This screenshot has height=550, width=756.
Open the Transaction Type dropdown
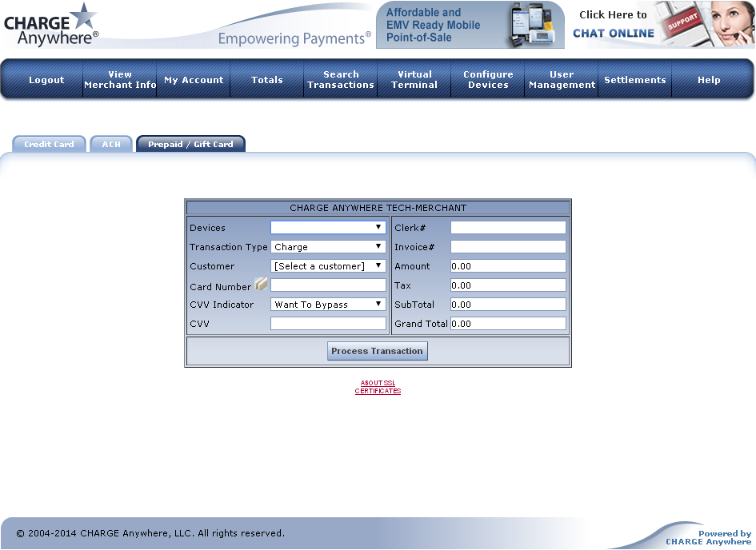tap(328, 247)
